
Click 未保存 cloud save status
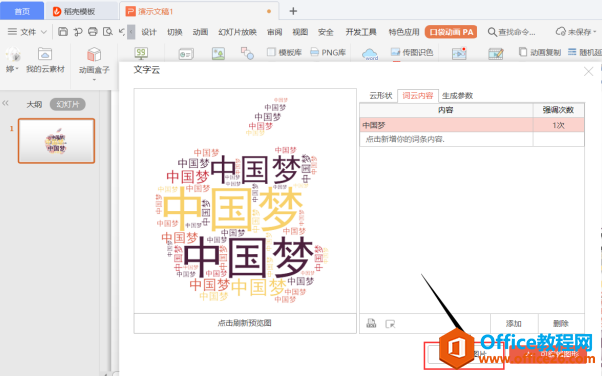576,32
